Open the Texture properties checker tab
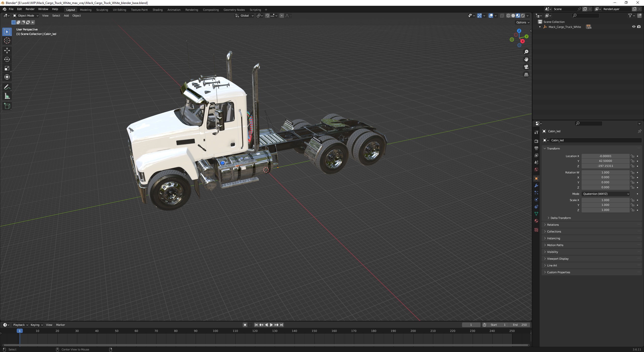Image resolution: width=644 pixels, height=352 pixels. coord(536,230)
